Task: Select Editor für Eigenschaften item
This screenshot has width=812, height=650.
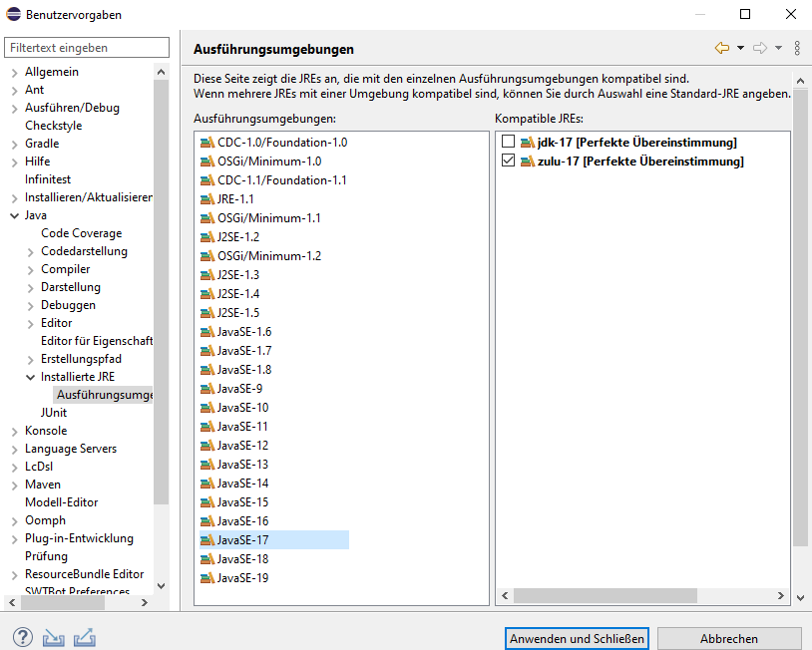Action: tap(97, 341)
